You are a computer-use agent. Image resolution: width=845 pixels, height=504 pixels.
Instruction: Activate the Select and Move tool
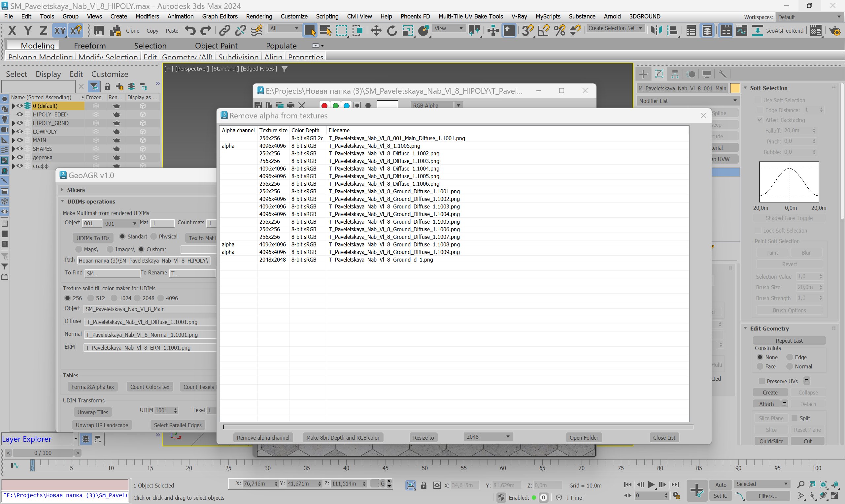(376, 31)
